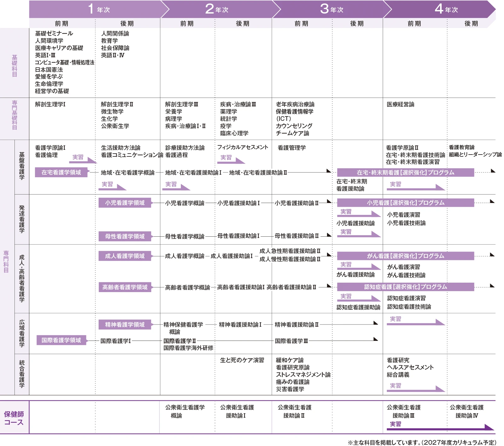Click the 保健師コース row heading
This screenshot has height=446, width=504.
[x=14, y=418]
